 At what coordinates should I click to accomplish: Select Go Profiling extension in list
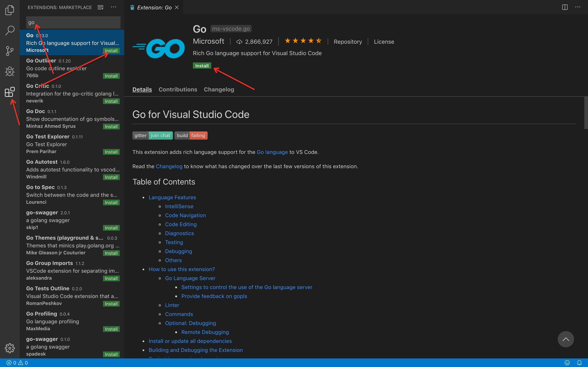click(x=72, y=321)
